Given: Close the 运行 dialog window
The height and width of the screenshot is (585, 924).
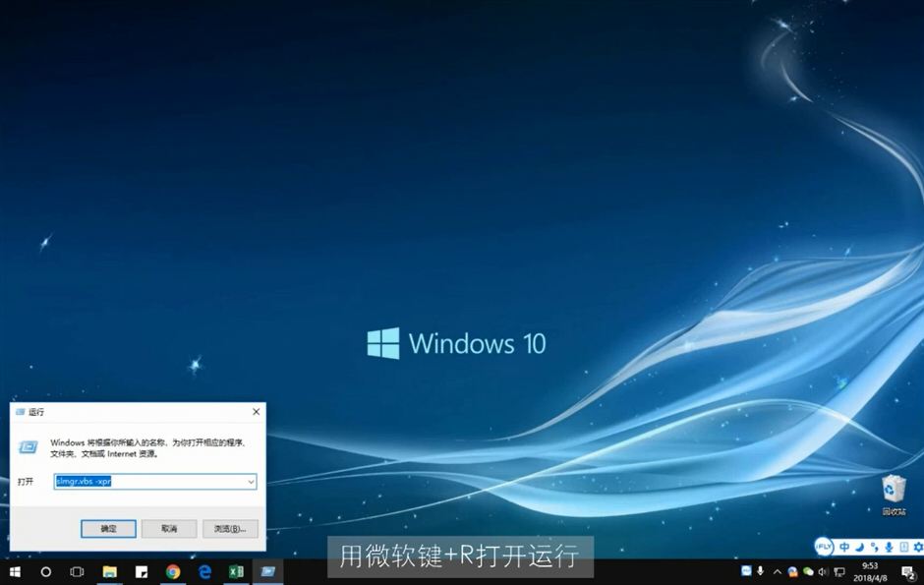Looking at the screenshot, I should tap(256, 412).
